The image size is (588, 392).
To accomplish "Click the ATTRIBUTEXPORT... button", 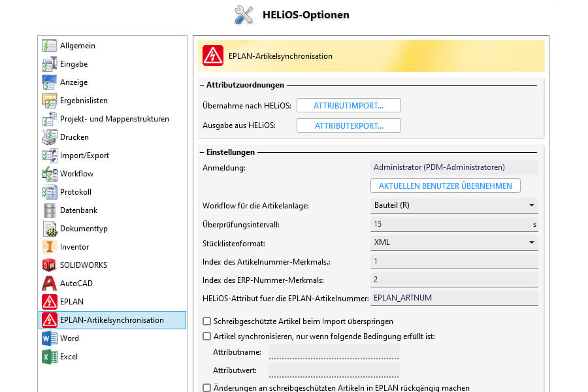I will pyautogui.click(x=349, y=125).
